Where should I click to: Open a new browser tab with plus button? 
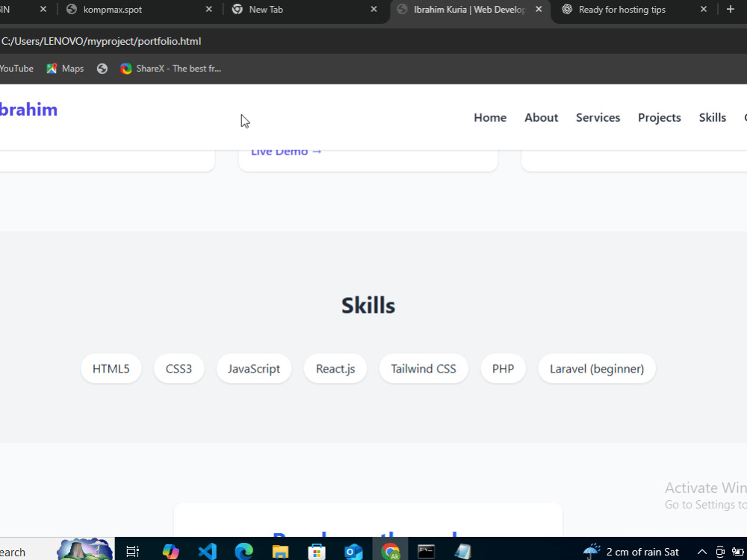click(731, 10)
